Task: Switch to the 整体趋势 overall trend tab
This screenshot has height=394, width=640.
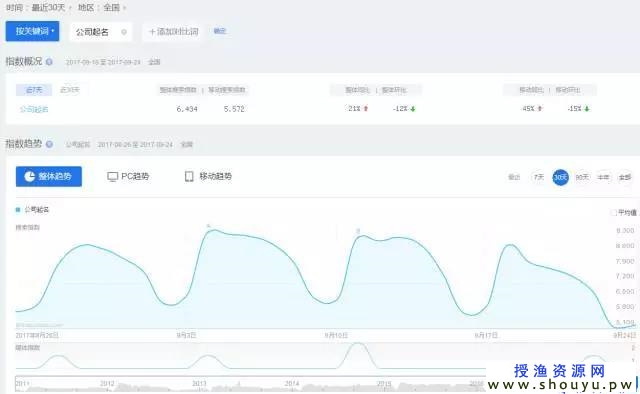Action: [49, 176]
